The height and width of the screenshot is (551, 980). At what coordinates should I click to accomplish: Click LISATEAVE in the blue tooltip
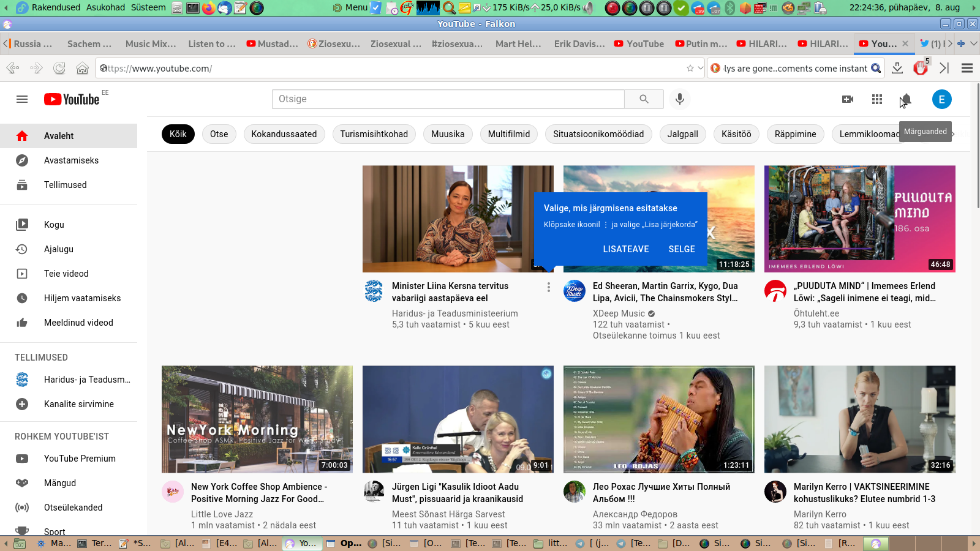click(625, 249)
